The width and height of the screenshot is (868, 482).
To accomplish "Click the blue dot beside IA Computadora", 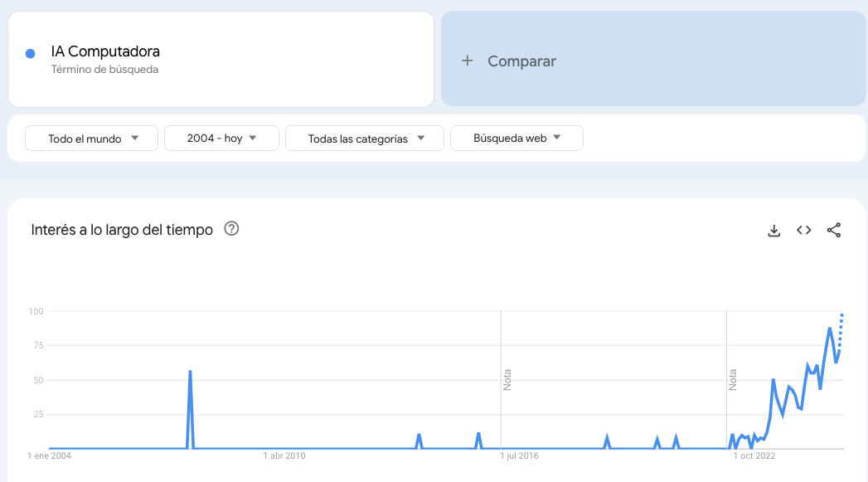I will pyautogui.click(x=30, y=52).
